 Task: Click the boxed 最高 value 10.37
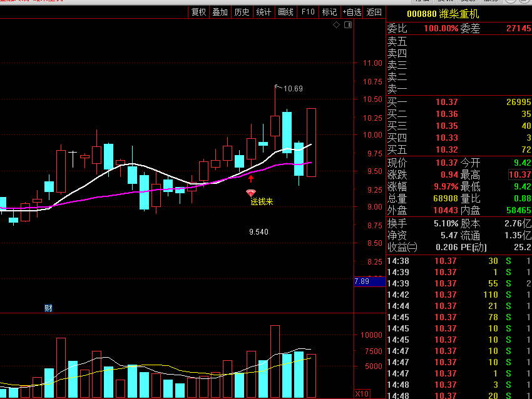pos(519,174)
